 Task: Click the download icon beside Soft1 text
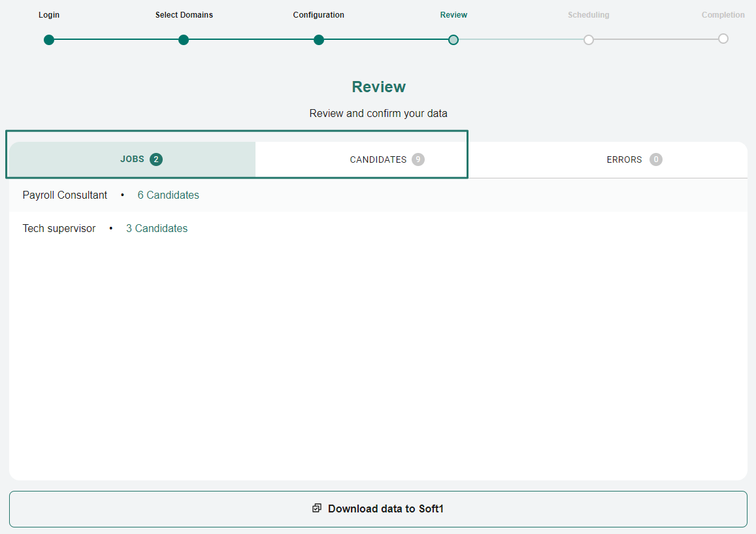pyautogui.click(x=317, y=509)
